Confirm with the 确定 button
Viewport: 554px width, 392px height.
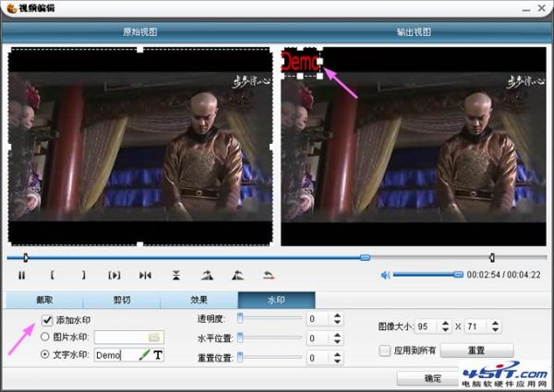pyautogui.click(x=432, y=378)
